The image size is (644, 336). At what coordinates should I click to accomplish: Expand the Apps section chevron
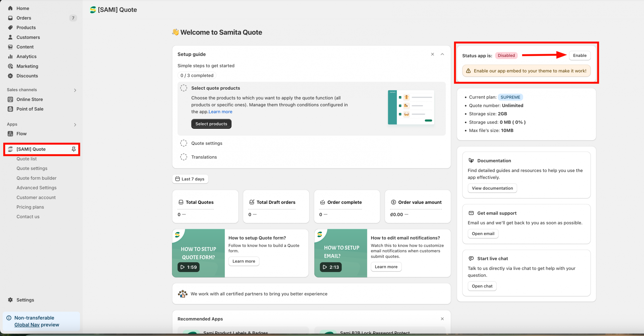pos(75,124)
